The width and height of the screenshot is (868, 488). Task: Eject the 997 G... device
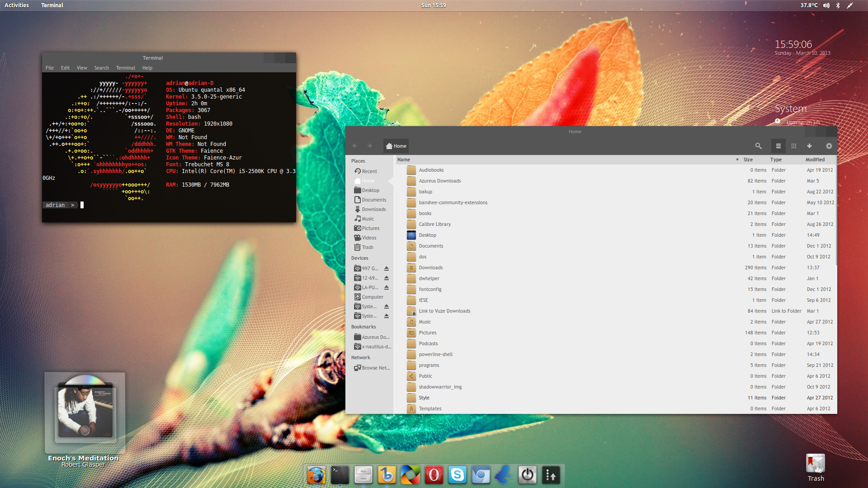click(x=387, y=268)
